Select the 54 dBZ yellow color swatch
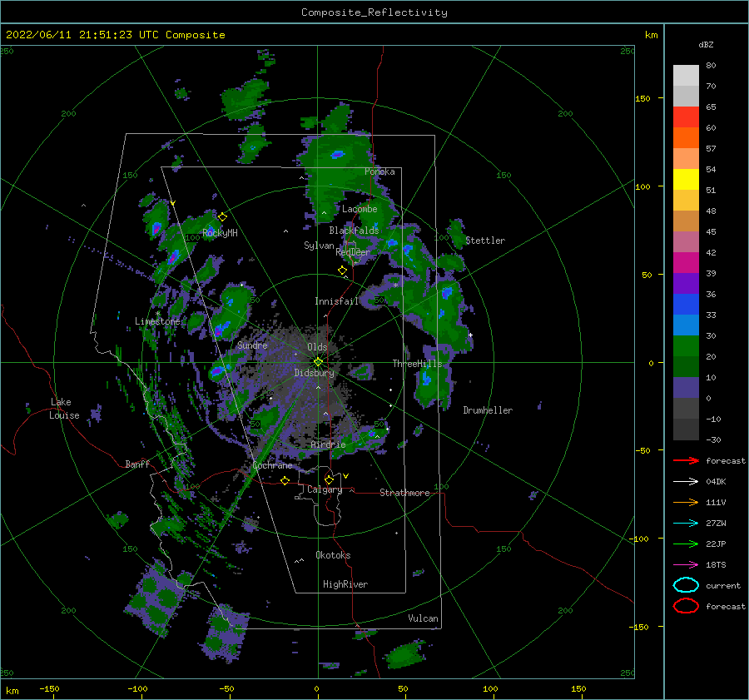Image resolution: width=749 pixels, height=700 pixels. pos(686,179)
